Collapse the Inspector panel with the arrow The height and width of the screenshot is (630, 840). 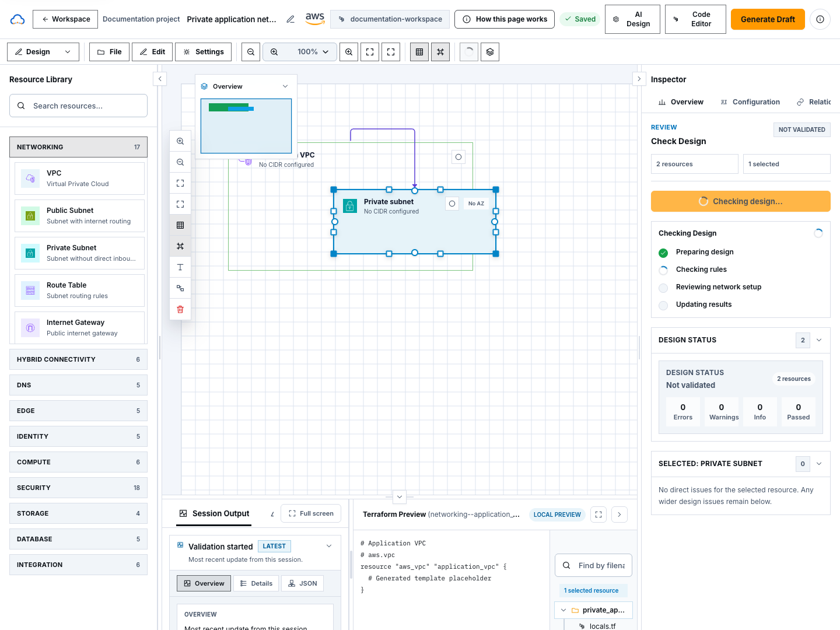(639, 79)
